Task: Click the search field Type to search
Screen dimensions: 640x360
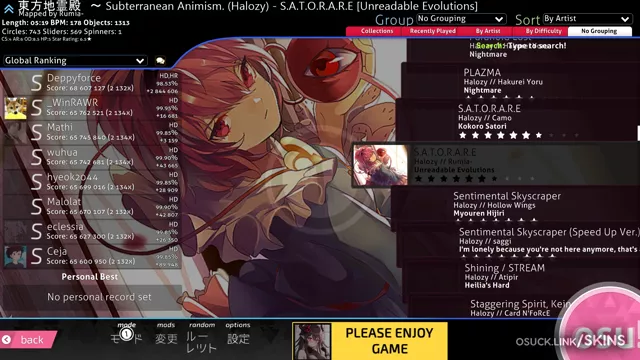Action: (521, 46)
